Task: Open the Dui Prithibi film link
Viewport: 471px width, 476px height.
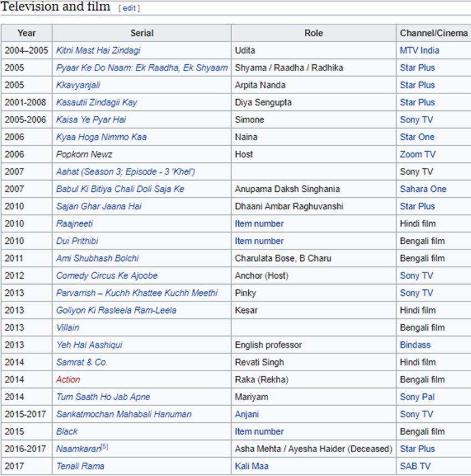Action: click(x=77, y=241)
